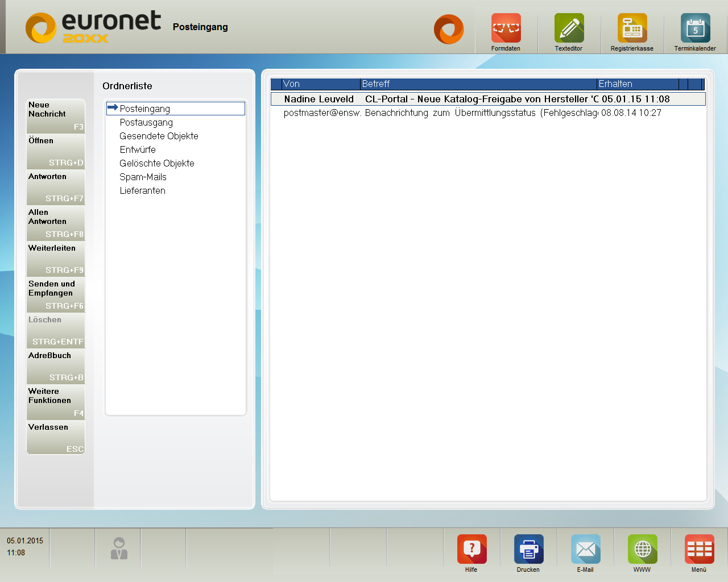
Task: Open the E-Mail envelope icon
Action: pos(585,549)
